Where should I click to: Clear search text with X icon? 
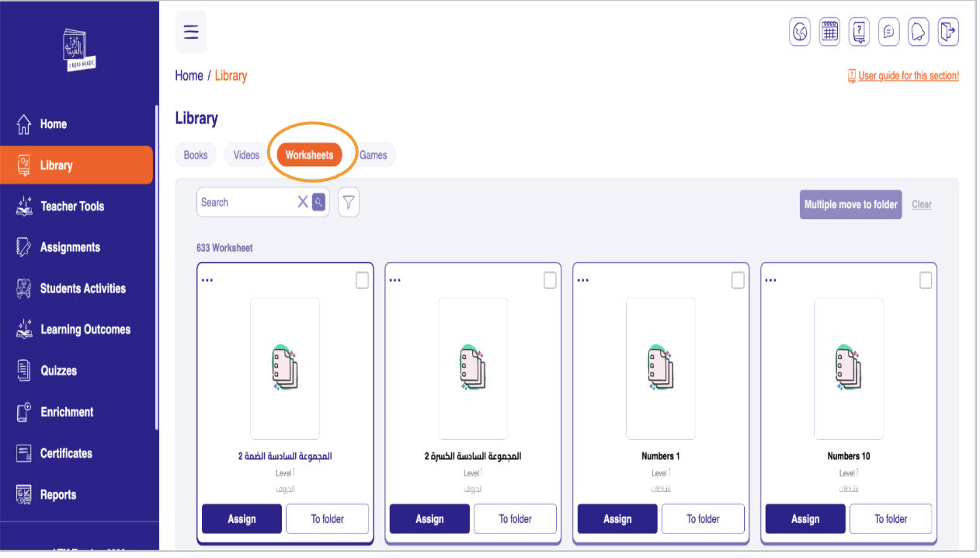tap(303, 202)
